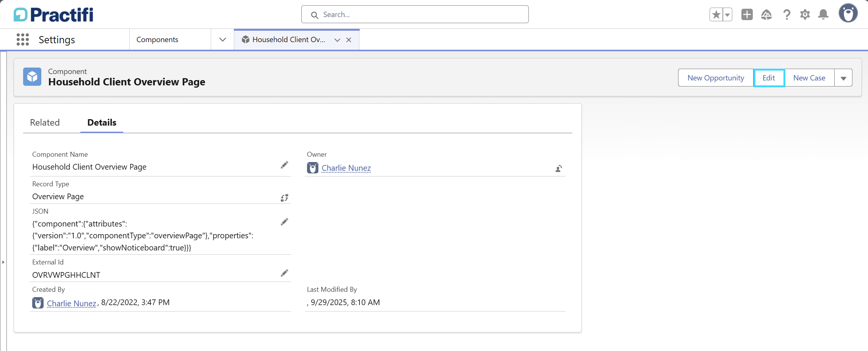Open the App Launcher grid icon
Image resolution: width=868 pixels, height=351 pixels.
click(23, 39)
